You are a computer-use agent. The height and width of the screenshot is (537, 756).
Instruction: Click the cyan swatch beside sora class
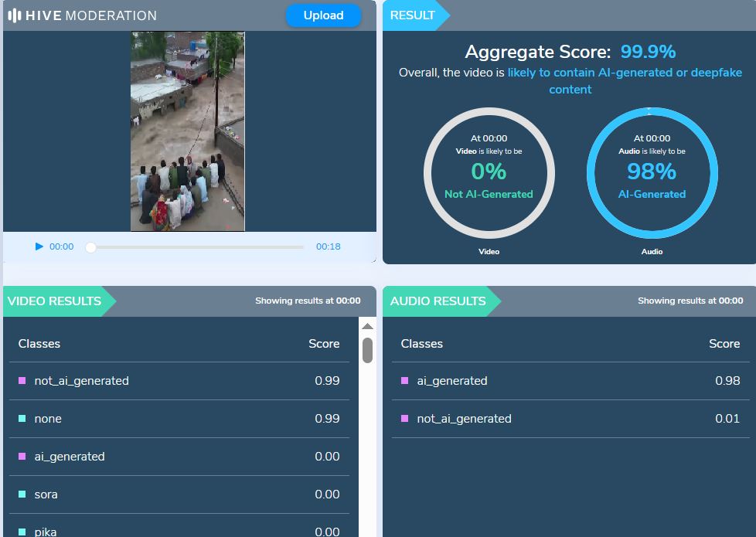(22, 495)
